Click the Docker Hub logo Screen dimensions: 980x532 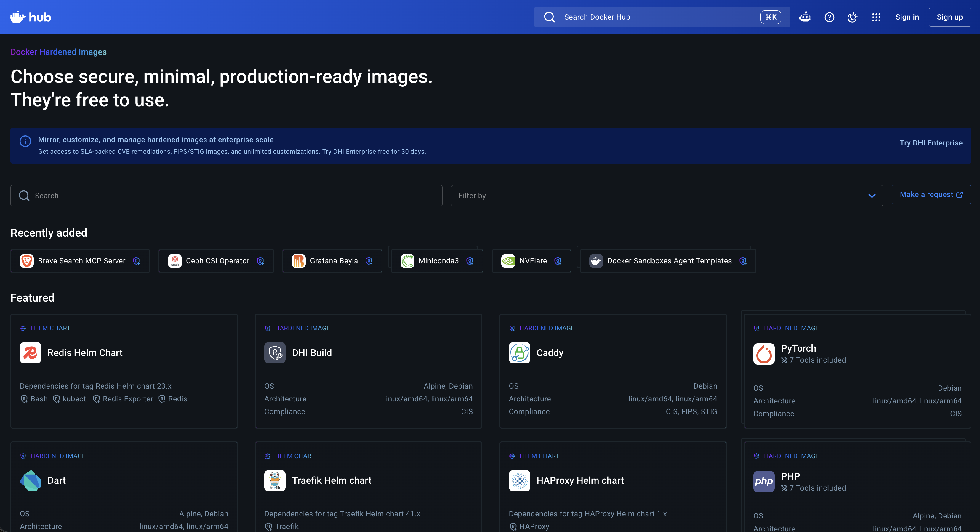pyautogui.click(x=31, y=17)
